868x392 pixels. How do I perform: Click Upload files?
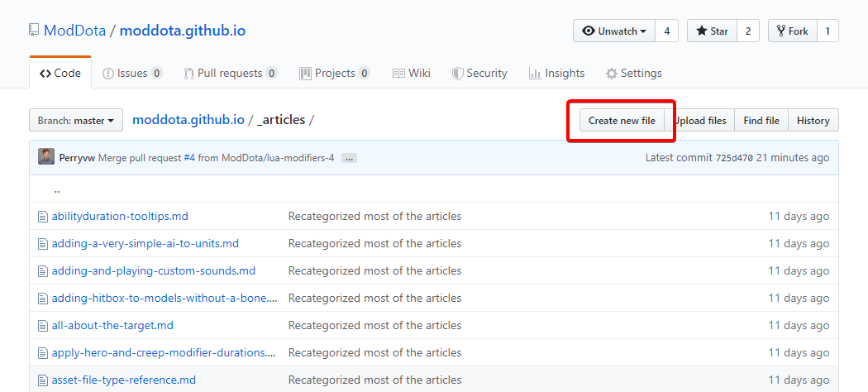pos(699,120)
